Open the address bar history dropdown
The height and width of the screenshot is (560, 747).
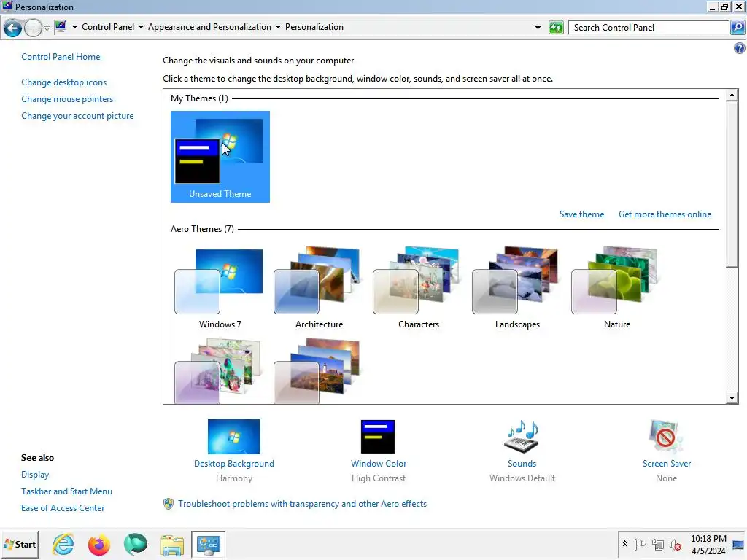click(538, 28)
